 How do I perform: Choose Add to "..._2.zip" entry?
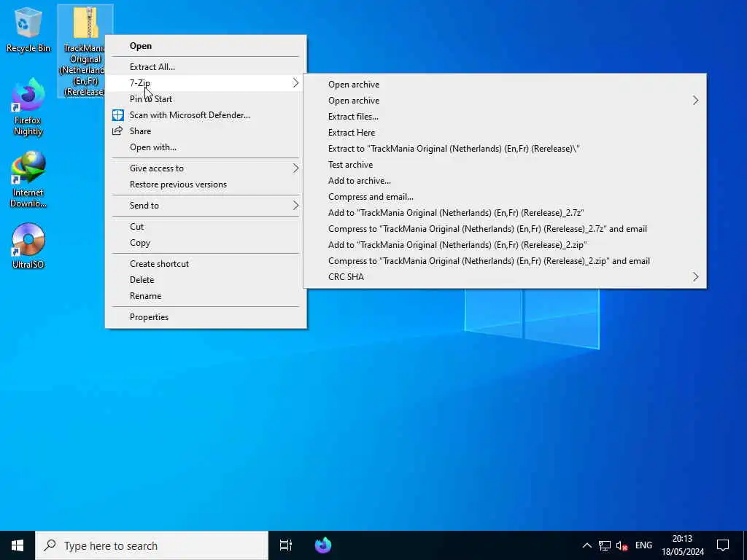coord(505,245)
